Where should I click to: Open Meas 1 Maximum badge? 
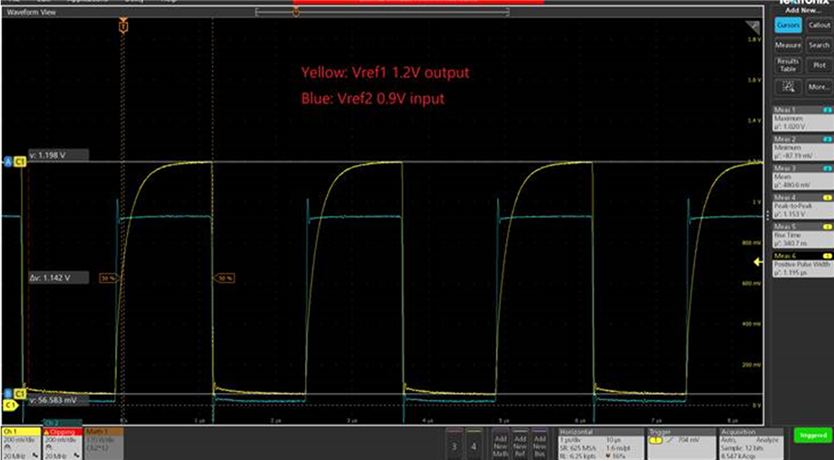pyautogui.click(x=803, y=118)
